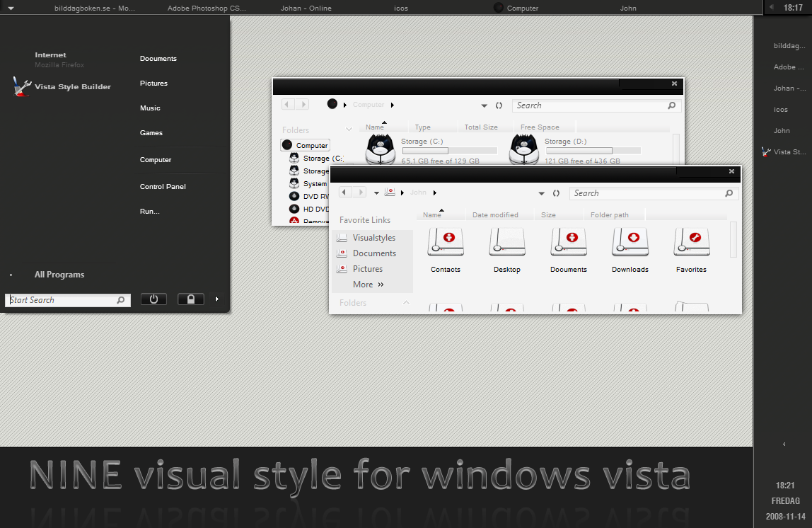Image resolution: width=812 pixels, height=528 pixels.
Task: Click the Storage (C:) capacity bar
Action: click(x=450, y=151)
